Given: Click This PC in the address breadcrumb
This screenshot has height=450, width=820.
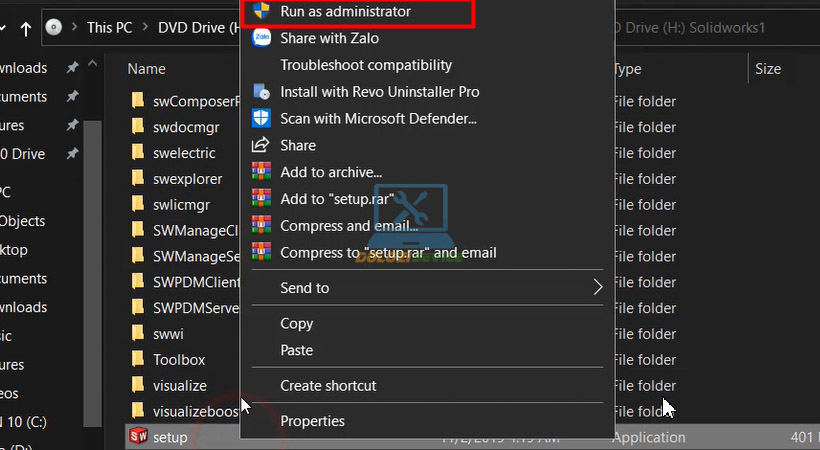Looking at the screenshot, I should tap(113, 28).
